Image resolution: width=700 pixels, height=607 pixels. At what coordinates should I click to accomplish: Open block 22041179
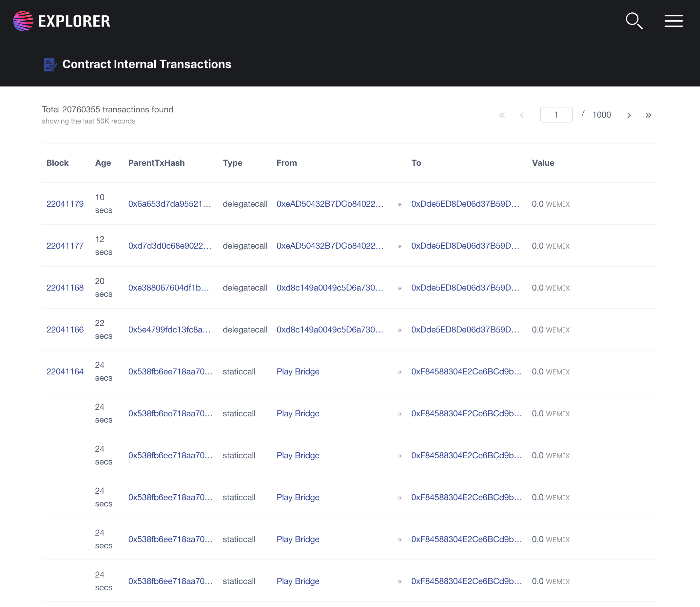coord(65,204)
